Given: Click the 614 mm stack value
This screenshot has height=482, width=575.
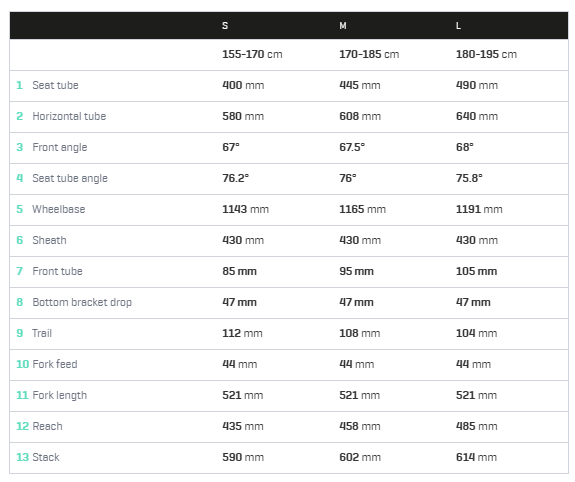Looking at the screenshot, I should click(476, 457).
